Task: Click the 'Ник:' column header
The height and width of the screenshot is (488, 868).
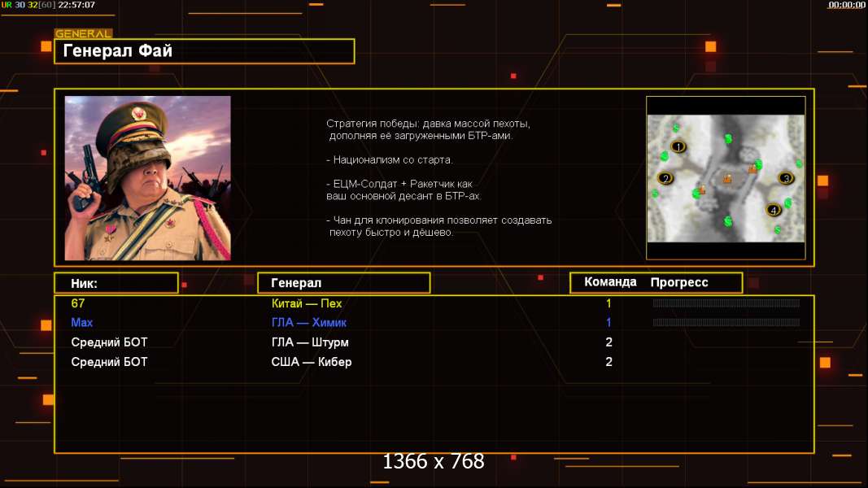Action: [x=116, y=283]
